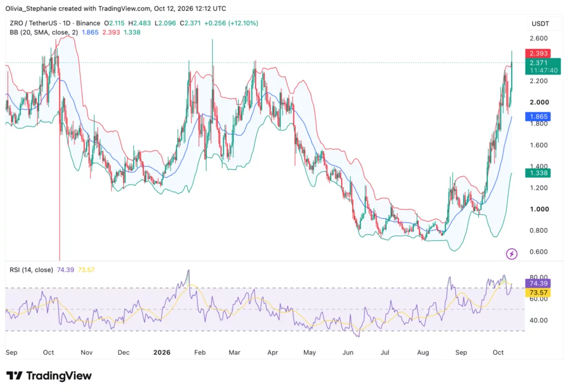Click the red 2.393 upper band price tag
The height and width of the screenshot is (392, 569).
coord(538,53)
